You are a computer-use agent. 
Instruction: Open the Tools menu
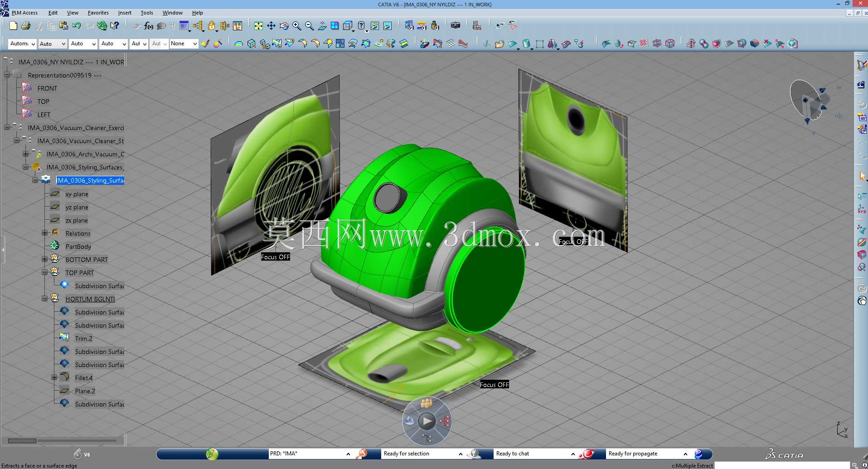(147, 13)
